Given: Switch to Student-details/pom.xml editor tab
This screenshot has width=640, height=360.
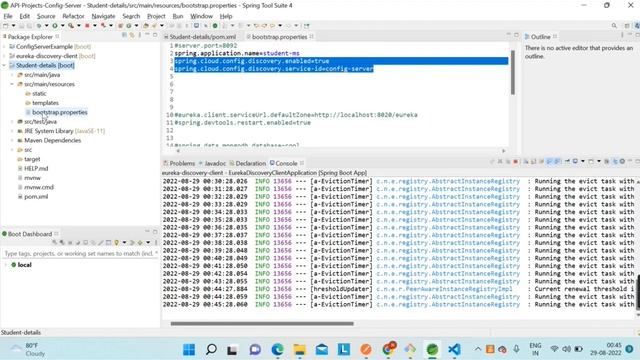Looking at the screenshot, I should click(202, 37).
